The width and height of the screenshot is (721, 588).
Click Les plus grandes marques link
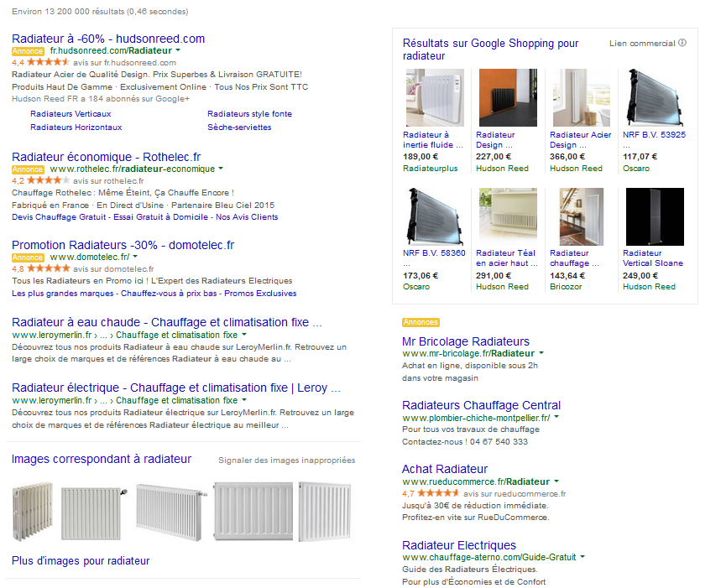coord(63,293)
